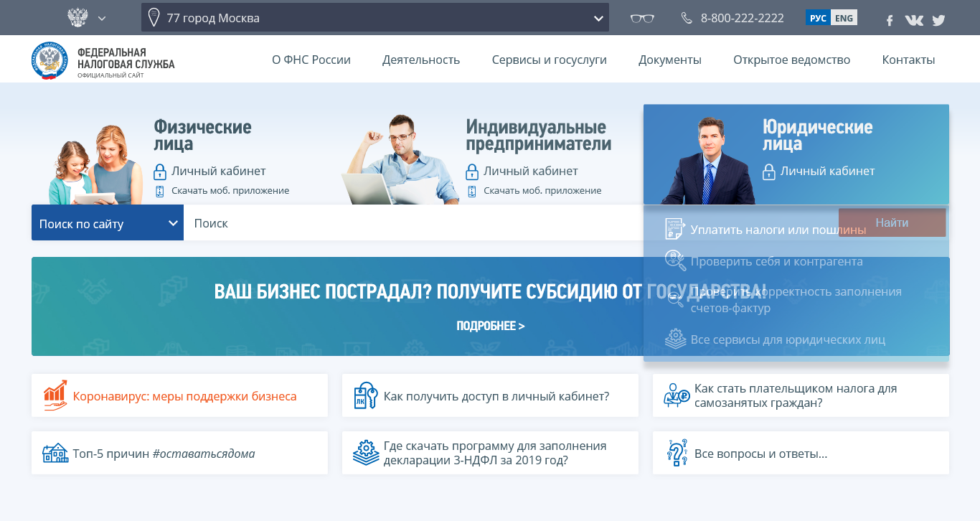Open the Facebook page icon

click(890, 20)
